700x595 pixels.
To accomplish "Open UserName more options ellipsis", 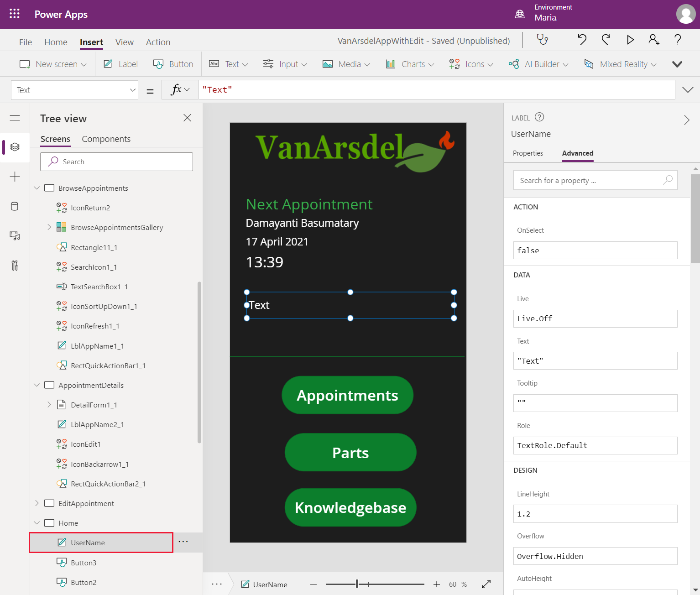I will [x=183, y=542].
